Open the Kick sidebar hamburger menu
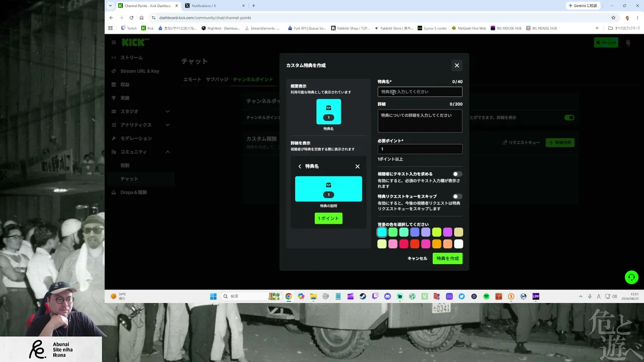The width and height of the screenshot is (644, 362). (x=114, y=43)
